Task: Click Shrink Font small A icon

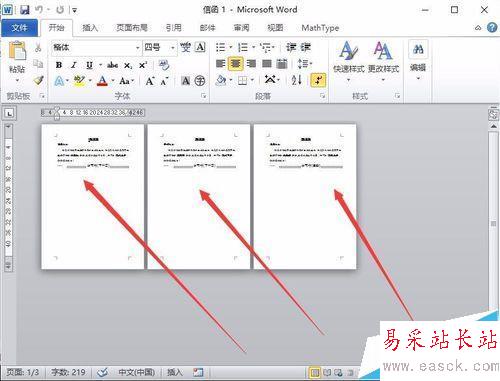Action: (x=164, y=81)
